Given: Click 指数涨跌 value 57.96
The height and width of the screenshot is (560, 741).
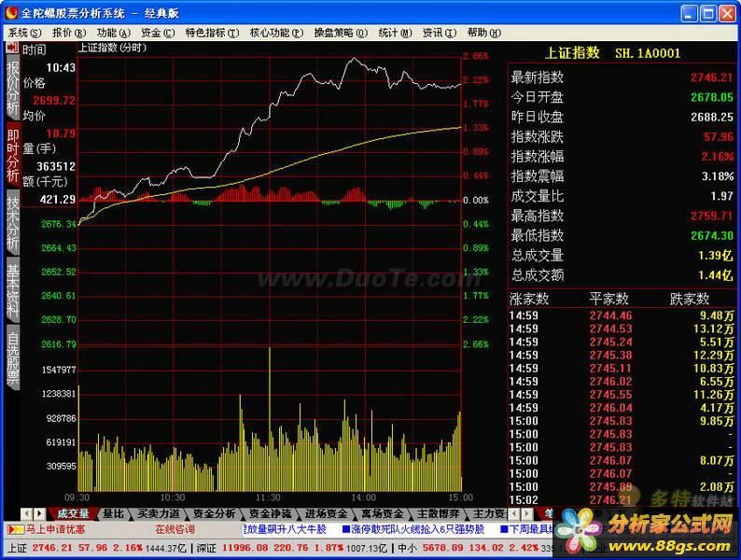Looking at the screenshot, I should [718, 137].
